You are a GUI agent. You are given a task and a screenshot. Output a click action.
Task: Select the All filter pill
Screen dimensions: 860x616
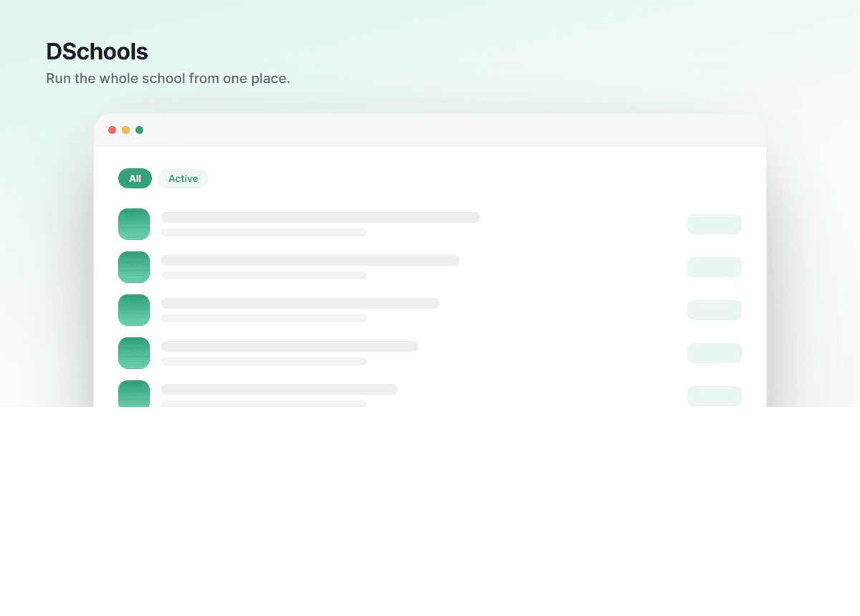tap(135, 178)
